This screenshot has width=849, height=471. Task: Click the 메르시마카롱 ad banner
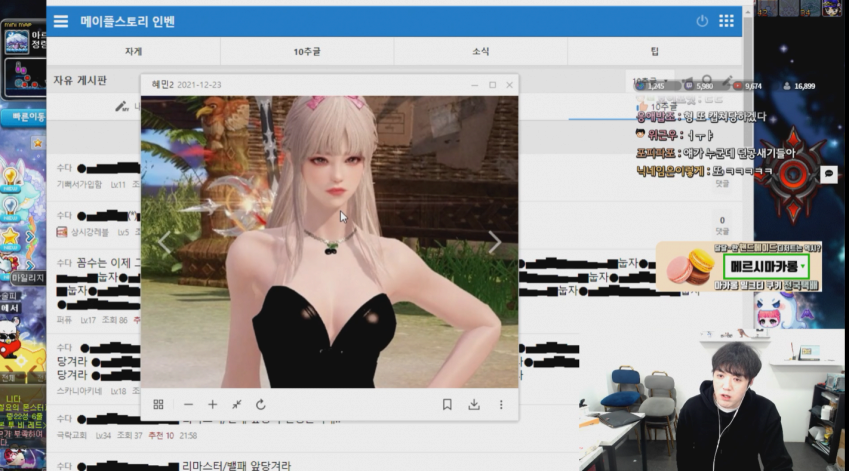(739, 267)
